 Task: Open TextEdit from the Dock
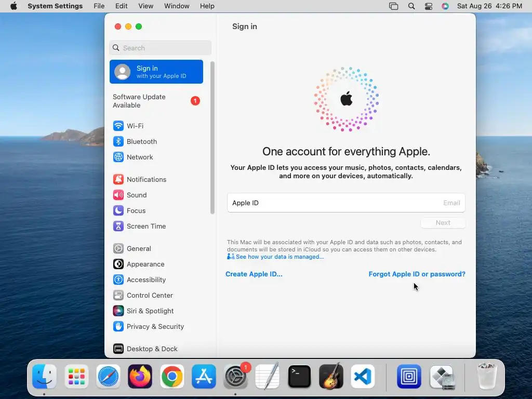click(268, 377)
